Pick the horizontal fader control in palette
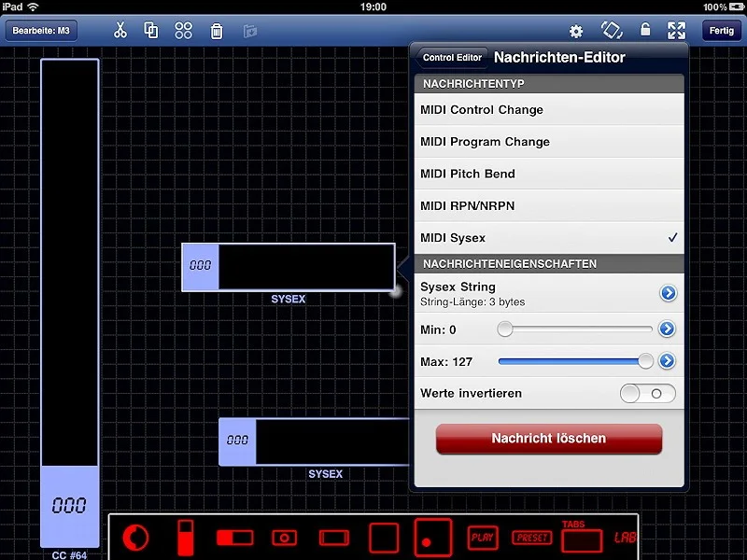Viewport: 747px width, 560px height. pos(235,539)
